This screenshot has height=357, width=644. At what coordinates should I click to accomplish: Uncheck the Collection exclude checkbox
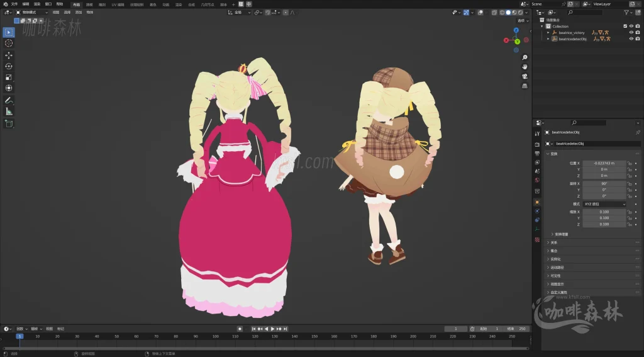pyautogui.click(x=625, y=26)
